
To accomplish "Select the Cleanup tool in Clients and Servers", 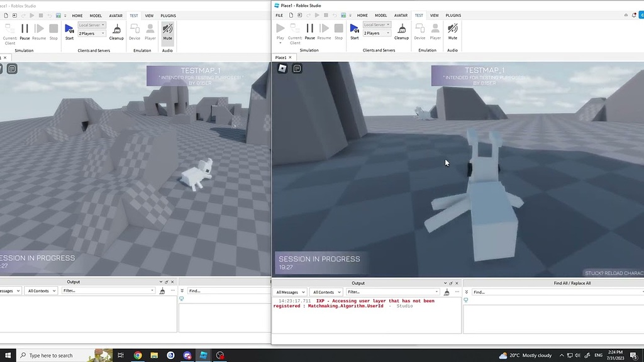I will tap(402, 30).
